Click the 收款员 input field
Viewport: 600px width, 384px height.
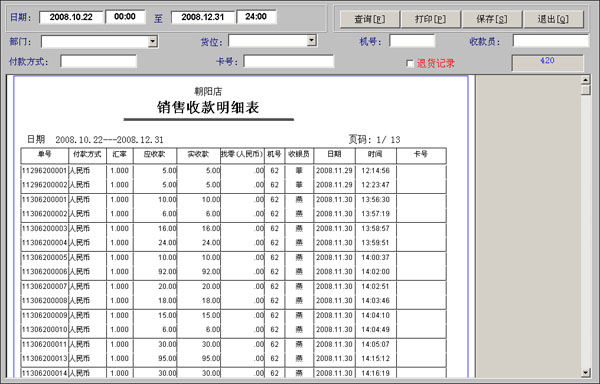pyautogui.click(x=551, y=41)
